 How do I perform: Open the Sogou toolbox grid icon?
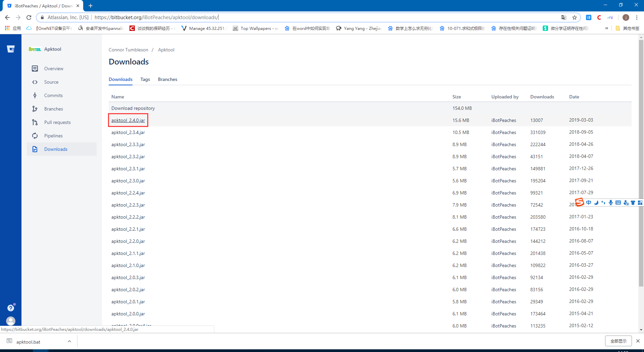[640, 203]
